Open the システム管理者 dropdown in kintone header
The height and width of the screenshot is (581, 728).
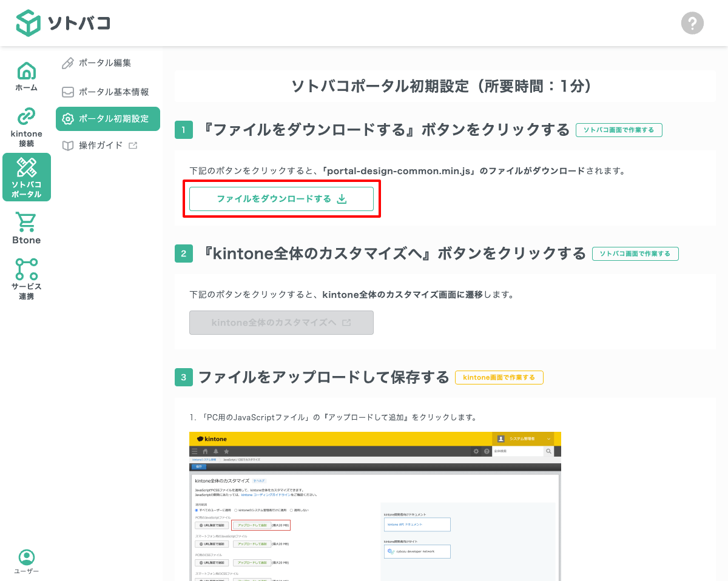[523, 439]
